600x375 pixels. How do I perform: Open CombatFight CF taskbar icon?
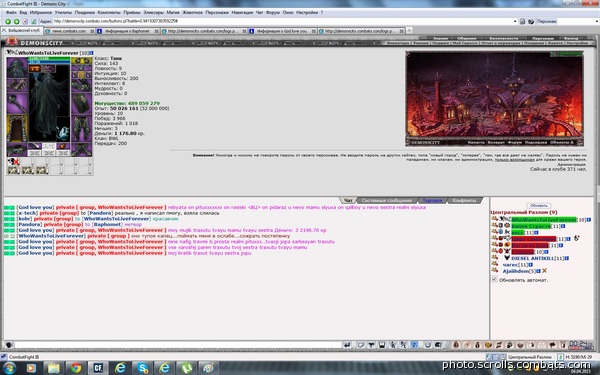(98, 368)
